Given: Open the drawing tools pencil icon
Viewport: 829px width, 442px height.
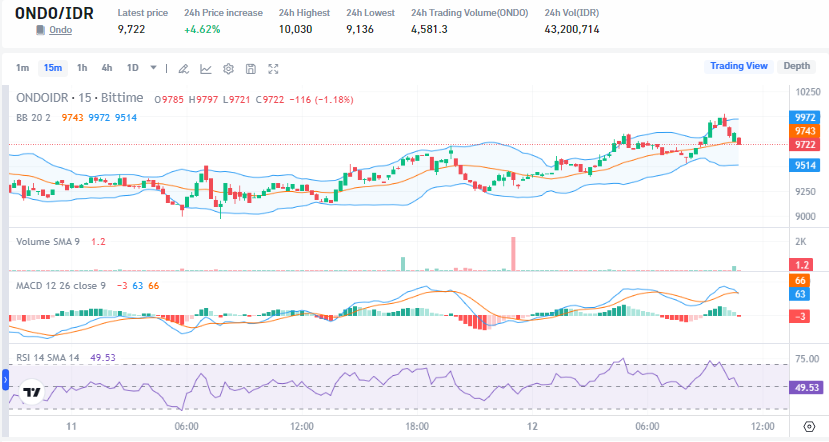Looking at the screenshot, I should tap(183, 68).
